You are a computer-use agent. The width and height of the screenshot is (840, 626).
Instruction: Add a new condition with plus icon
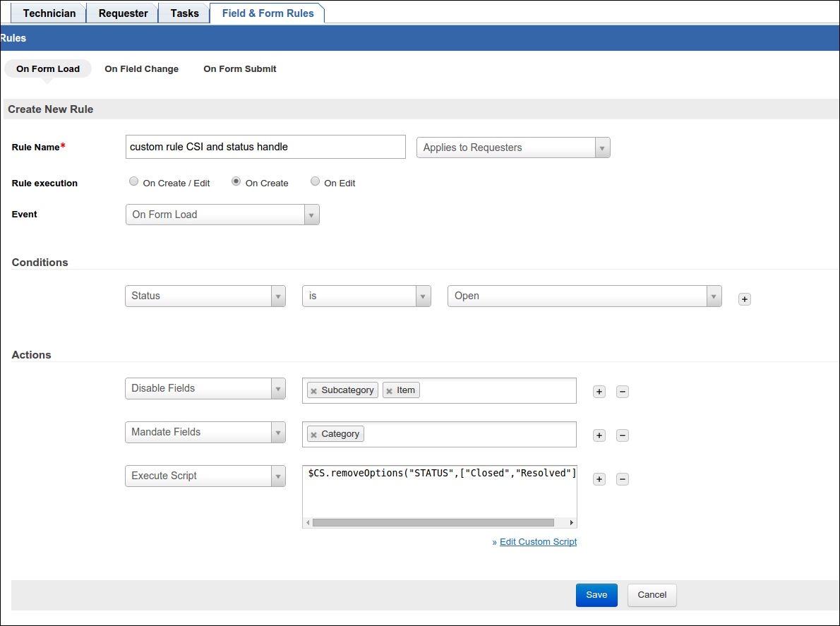[x=745, y=299]
